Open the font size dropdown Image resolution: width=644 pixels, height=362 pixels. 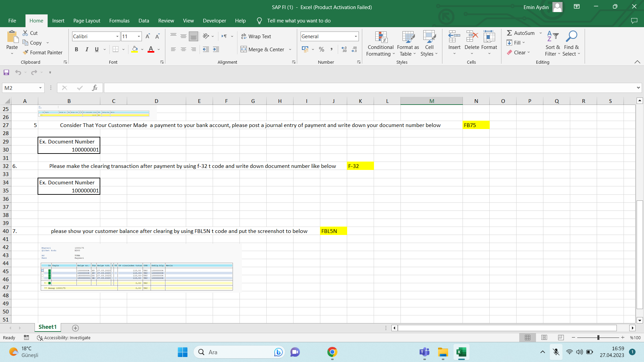click(139, 36)
